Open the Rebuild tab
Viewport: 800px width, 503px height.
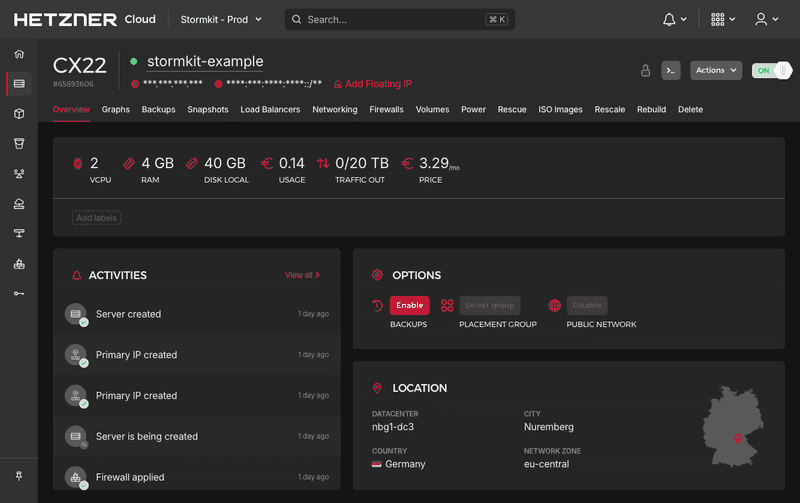click(x=652, y=110)
